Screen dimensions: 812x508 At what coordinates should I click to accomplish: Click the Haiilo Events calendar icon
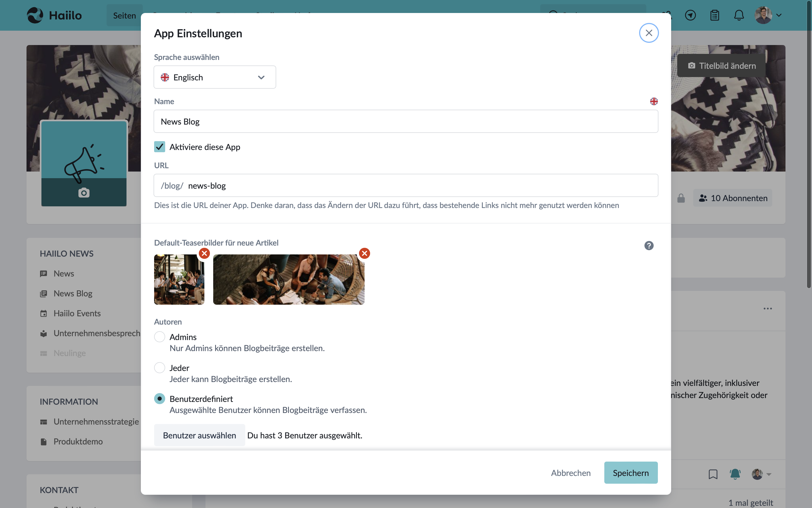coord(43,313)
